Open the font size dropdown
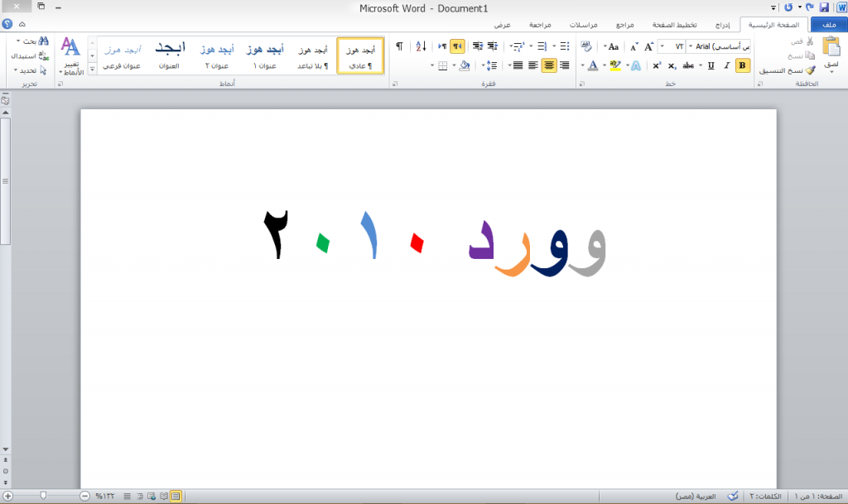 pos(662,46)
